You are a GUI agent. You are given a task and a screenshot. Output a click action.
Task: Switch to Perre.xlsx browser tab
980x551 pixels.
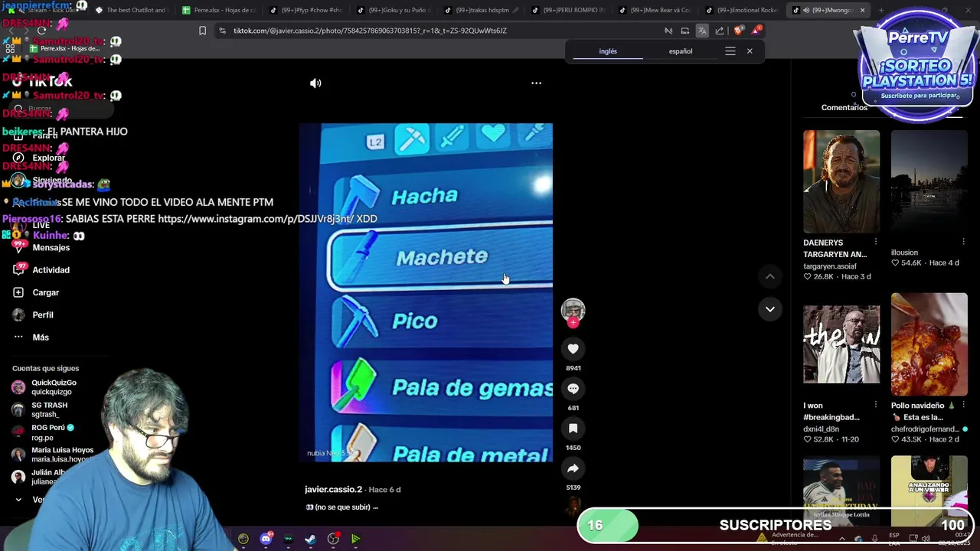pos(218,10)
